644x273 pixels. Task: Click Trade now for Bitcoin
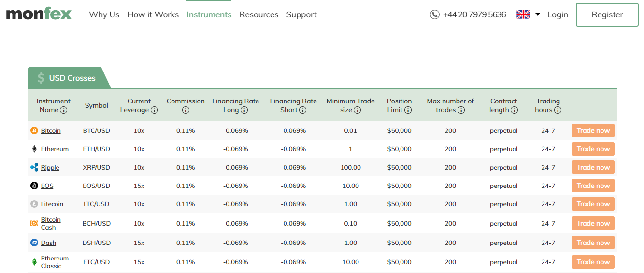(x=593, y=130)
